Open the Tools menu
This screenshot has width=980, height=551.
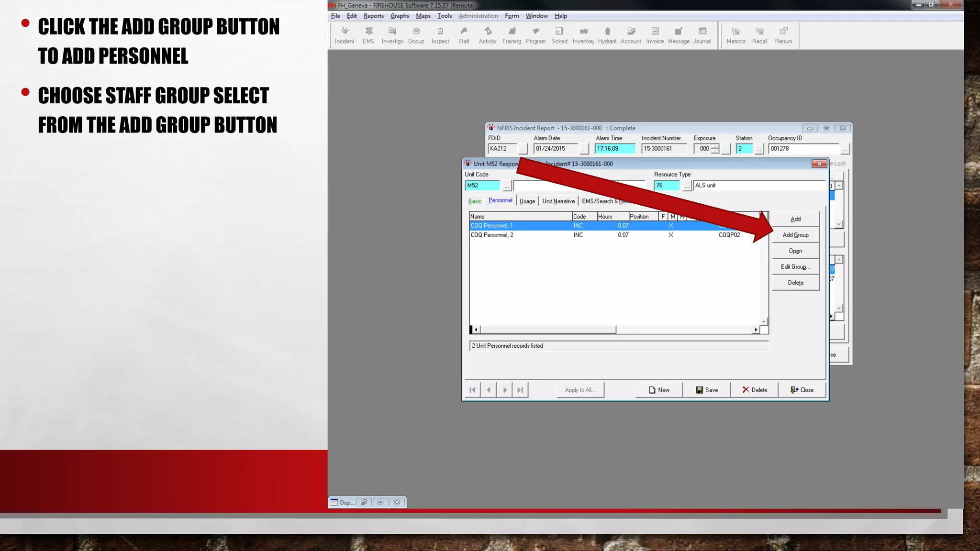click(x=445, y=16)
